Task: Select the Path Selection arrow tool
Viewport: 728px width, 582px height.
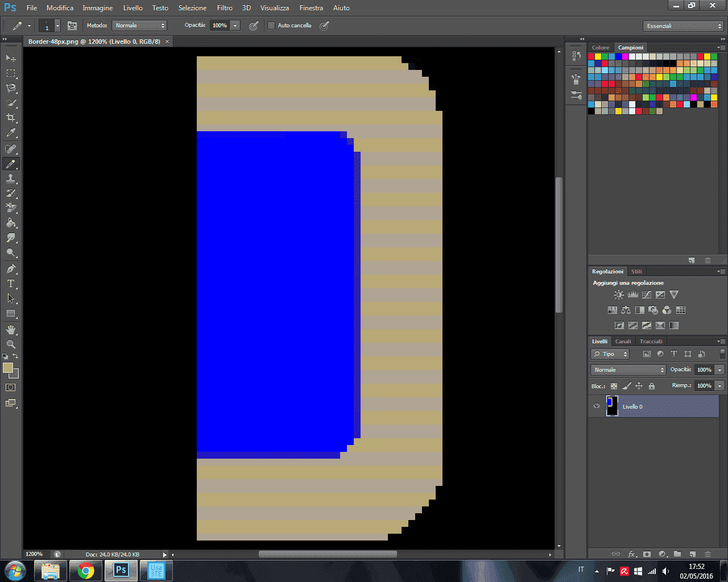Action: [11, 298]
